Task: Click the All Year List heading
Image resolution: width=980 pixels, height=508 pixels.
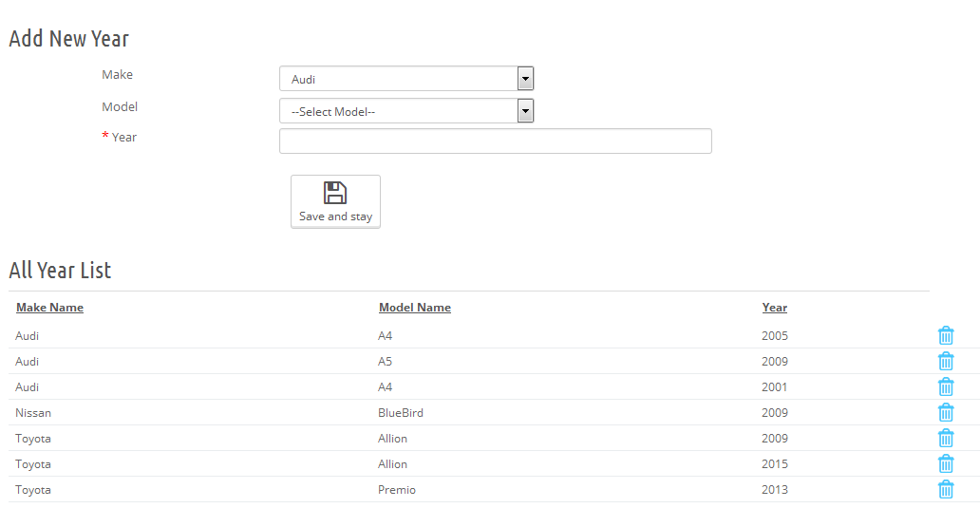Action: [x=60, y=271]
